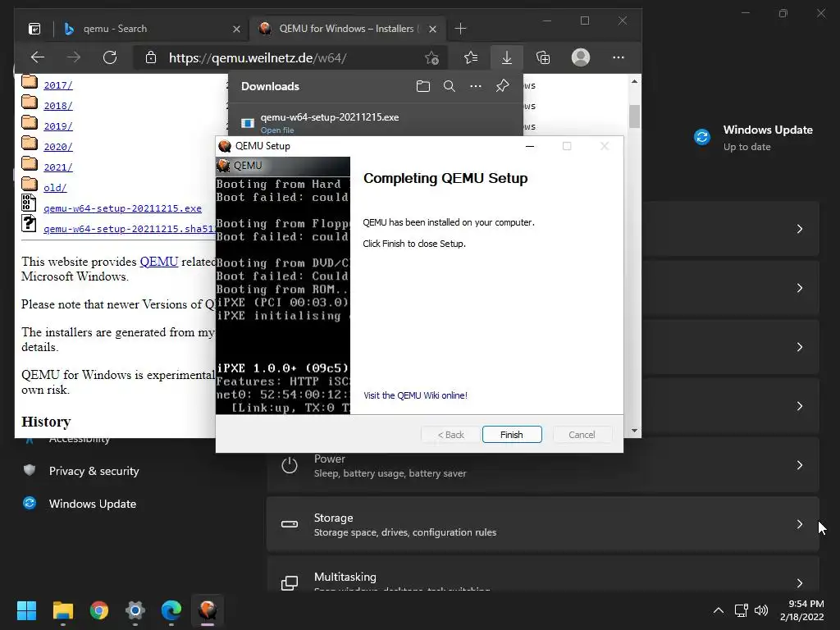The height and width of the screenshot is (630, 840).
Task: Click Finish in QEMU Setup
Action: [512, 435]
